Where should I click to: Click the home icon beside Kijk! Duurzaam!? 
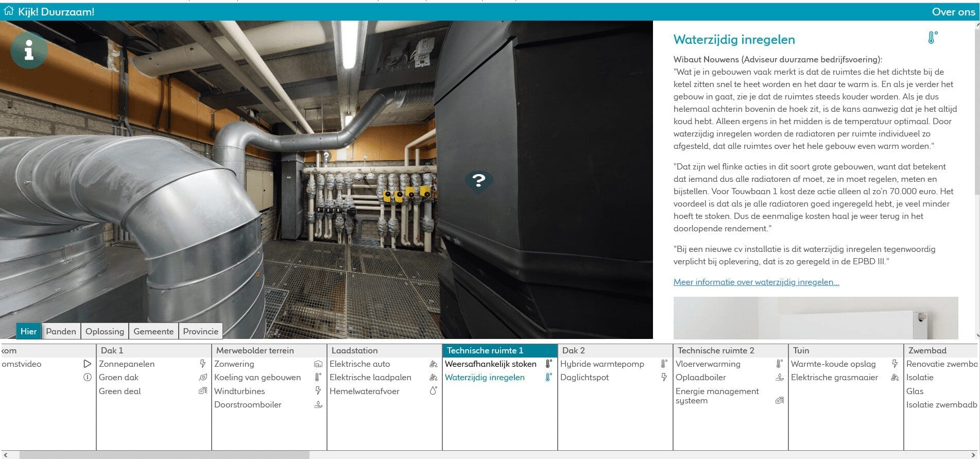click(8, 11)
